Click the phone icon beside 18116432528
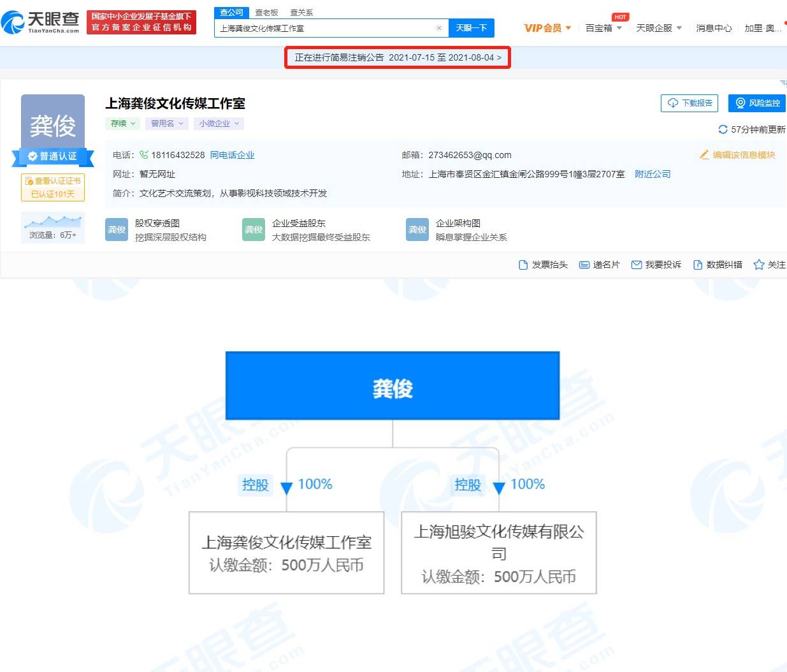This screenshot has height=672, width=787. coord(144,155)
